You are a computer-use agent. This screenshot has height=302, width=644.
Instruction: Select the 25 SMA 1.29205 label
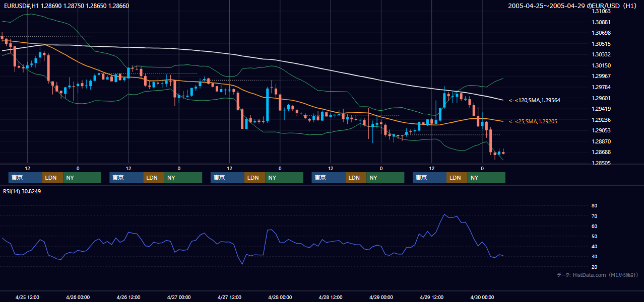[x=533, y=122]
